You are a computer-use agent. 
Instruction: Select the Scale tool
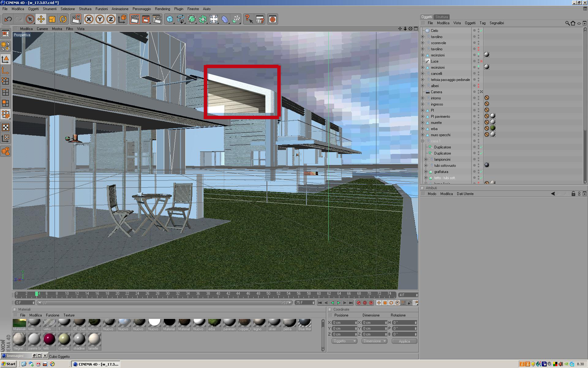tap(52, 19)
